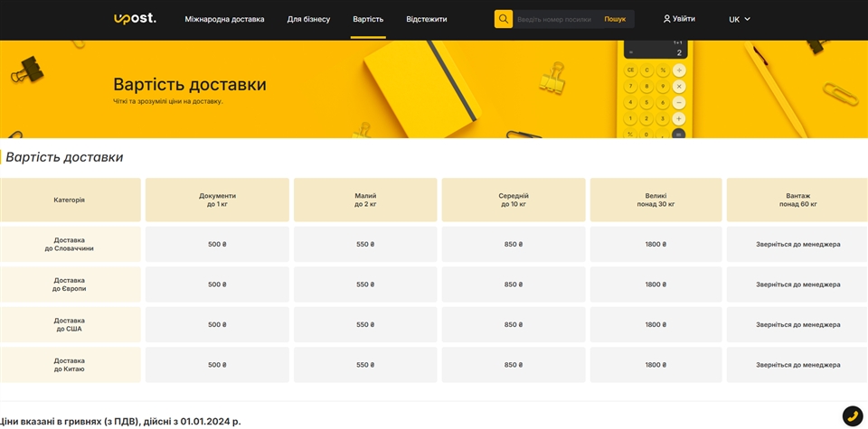The height and width of the screenshot is (429, 868).
Task: Open Для бізнесу menu item
Action: tap(308, 19)
